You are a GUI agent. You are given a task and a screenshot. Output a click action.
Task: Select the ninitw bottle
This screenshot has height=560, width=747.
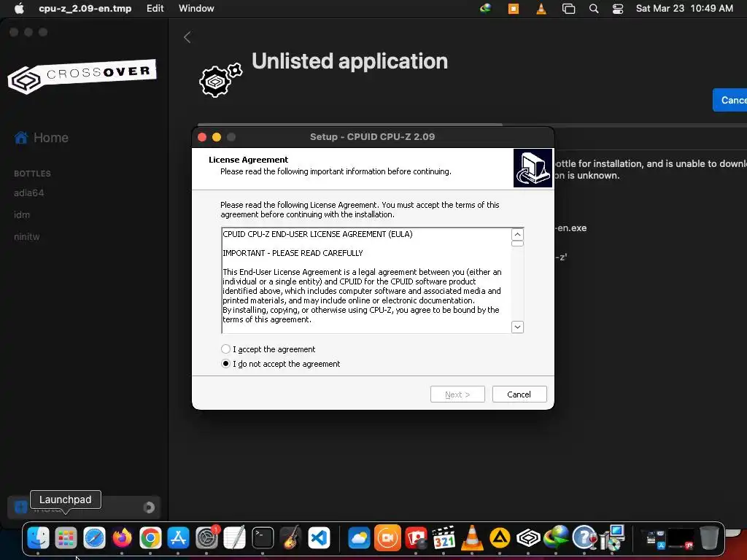(x=27, y=237)
